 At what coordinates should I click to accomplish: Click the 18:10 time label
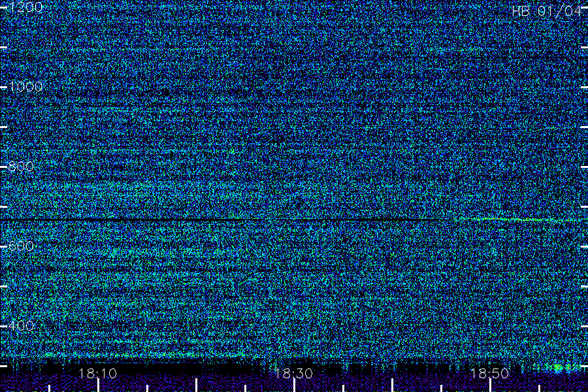pos(98,373)
